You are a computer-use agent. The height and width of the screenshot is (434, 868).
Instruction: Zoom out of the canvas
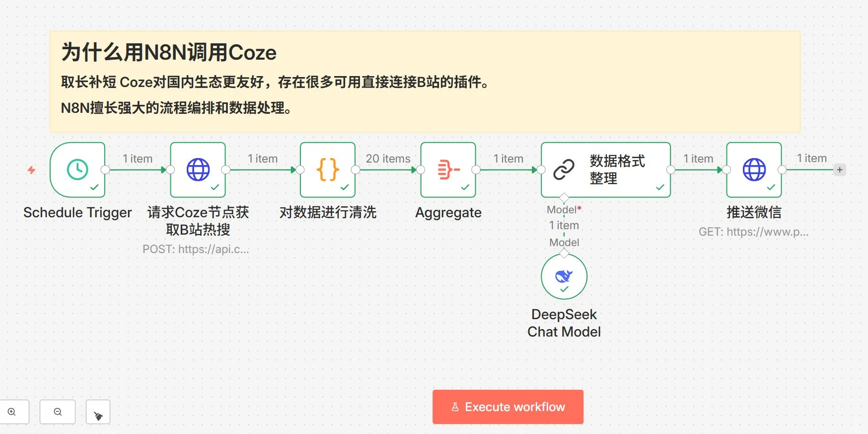(58, 412)
